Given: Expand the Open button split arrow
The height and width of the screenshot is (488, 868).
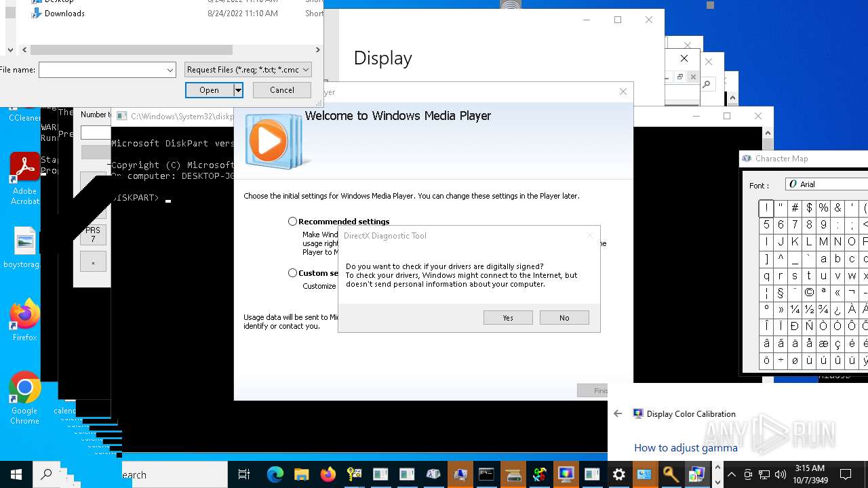Looking at the screenshot, I should [238, 90].
